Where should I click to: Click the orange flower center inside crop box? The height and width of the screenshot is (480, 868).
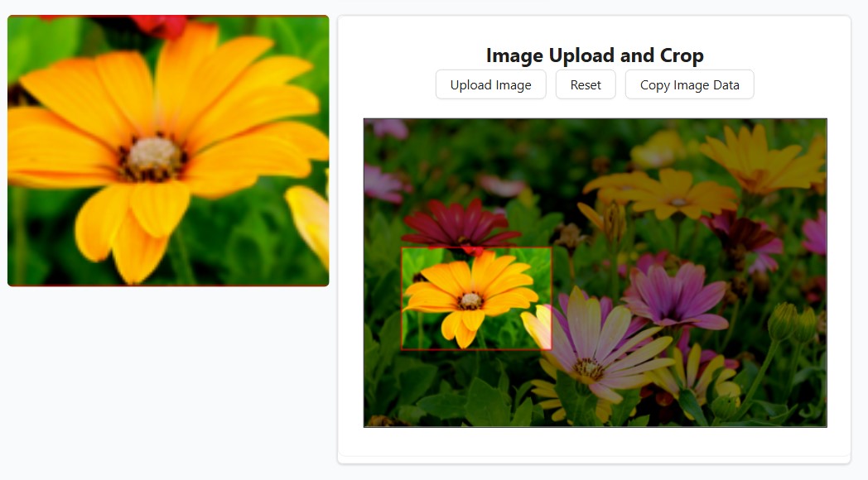click(x=470, y=300)
